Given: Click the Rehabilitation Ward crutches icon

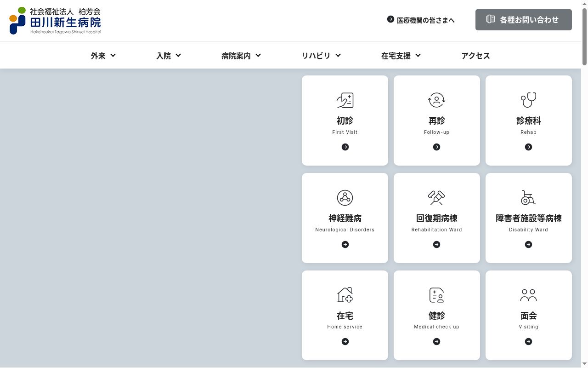Looking at the screenshot, I should pyautogui.click(x=437, y=198).
